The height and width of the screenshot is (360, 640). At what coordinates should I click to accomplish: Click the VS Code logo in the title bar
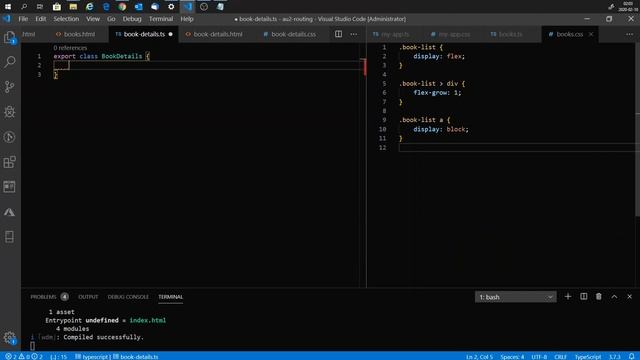[x=7, y=19]
